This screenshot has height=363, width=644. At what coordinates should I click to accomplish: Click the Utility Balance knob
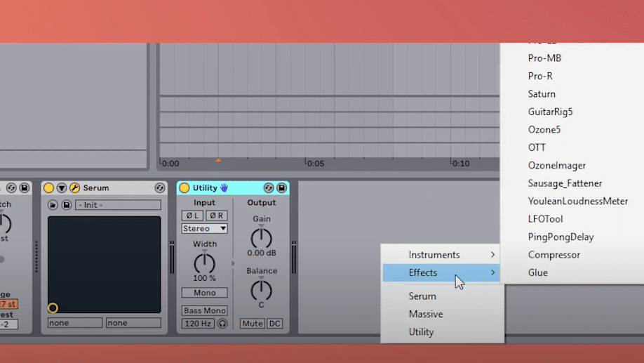tap(261, 291)
